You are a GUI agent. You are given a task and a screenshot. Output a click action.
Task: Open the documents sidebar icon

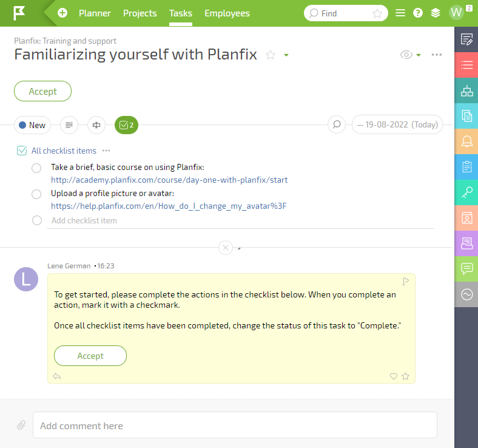click(466, 116)
